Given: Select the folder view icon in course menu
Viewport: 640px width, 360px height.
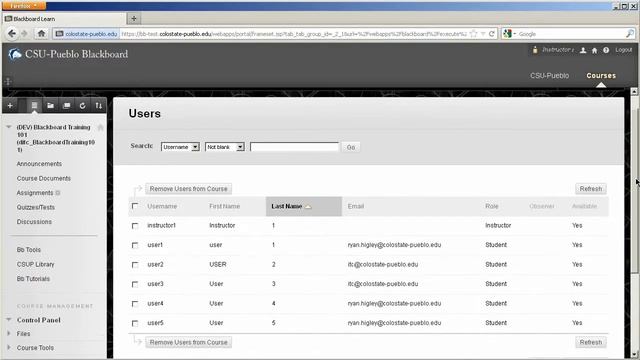Looking at the screenshot, I should pyautogui.click(x=50, y=106).
